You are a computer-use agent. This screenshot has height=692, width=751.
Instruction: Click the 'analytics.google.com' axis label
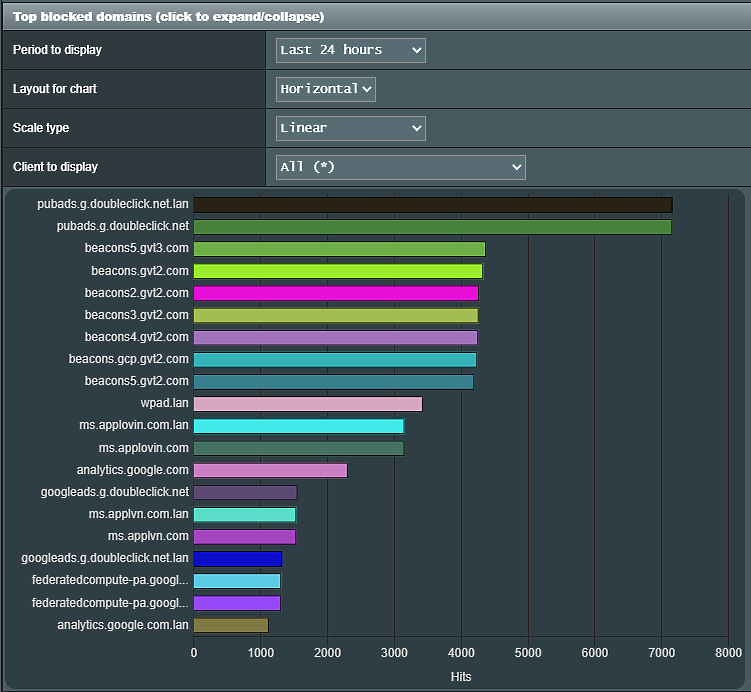(x=133, y=470)
